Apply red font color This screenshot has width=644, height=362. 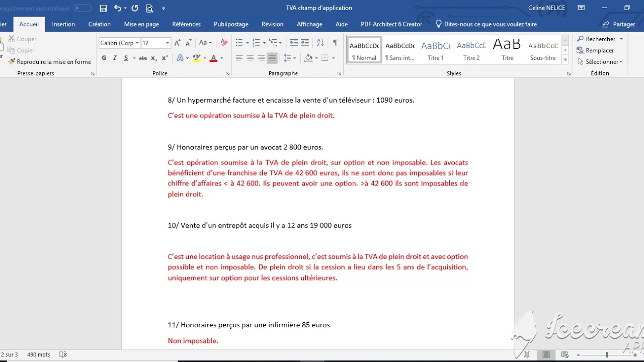[213, 58]
